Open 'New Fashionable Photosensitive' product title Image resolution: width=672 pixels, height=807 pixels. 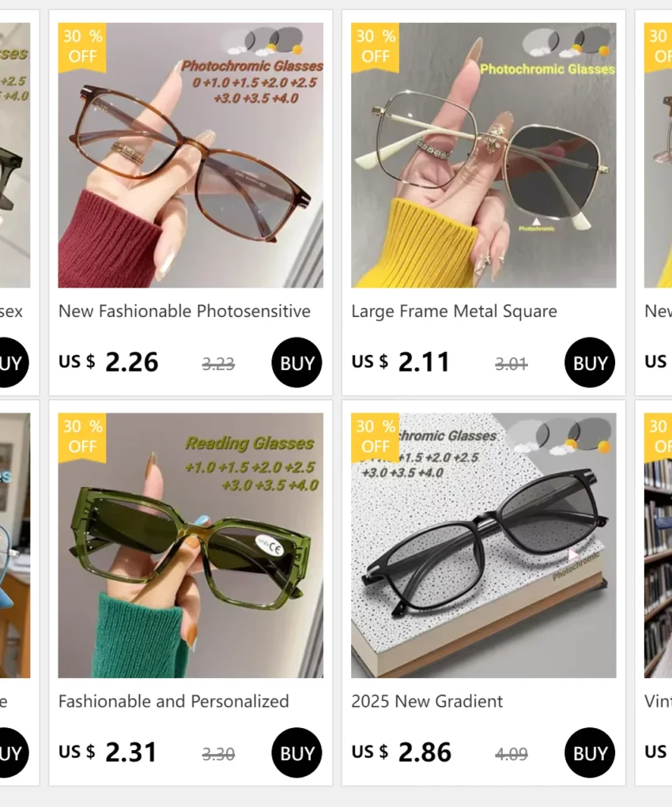click(x=184, y=311)
